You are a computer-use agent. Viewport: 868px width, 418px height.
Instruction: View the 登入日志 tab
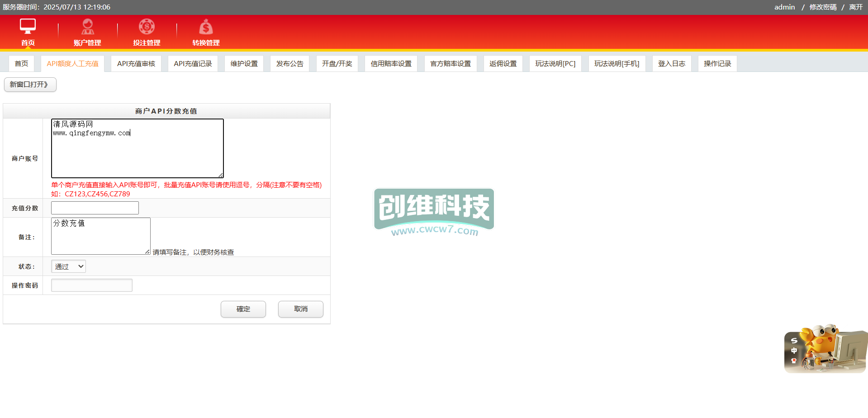coord(672,64)
